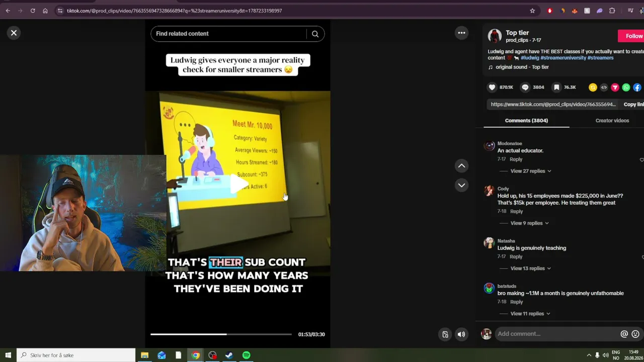Reload the TikTok page
Image resolution: width=644 pixels, height=362 pixels.
click(x=33, y=11)
